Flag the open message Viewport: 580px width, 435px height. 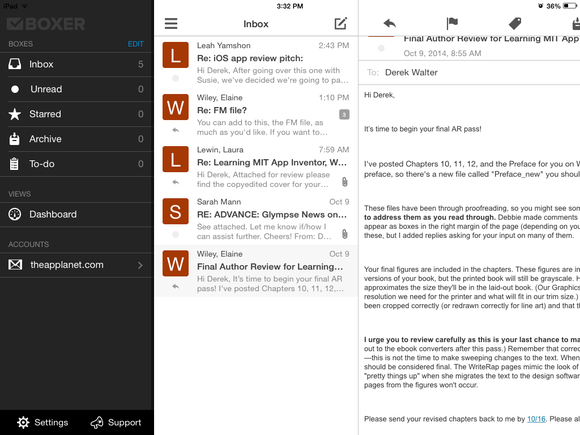pos(452,24)
